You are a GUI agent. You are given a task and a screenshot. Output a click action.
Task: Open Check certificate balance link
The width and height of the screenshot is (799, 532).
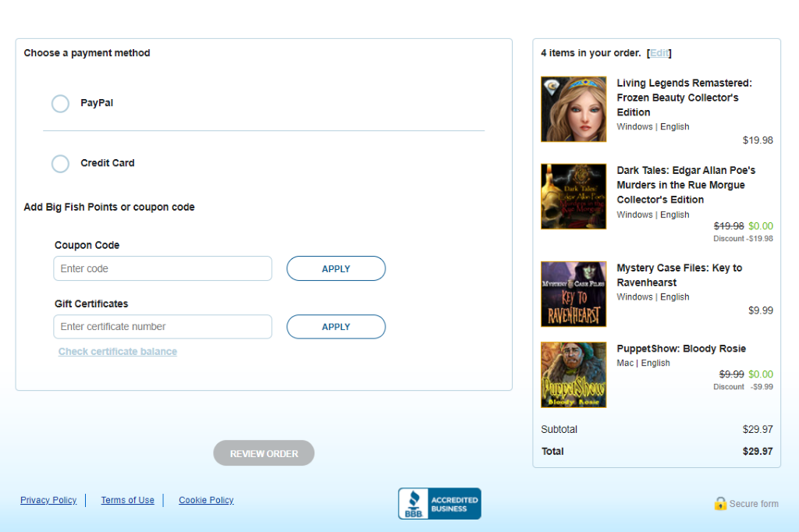(x=118, y=352)
